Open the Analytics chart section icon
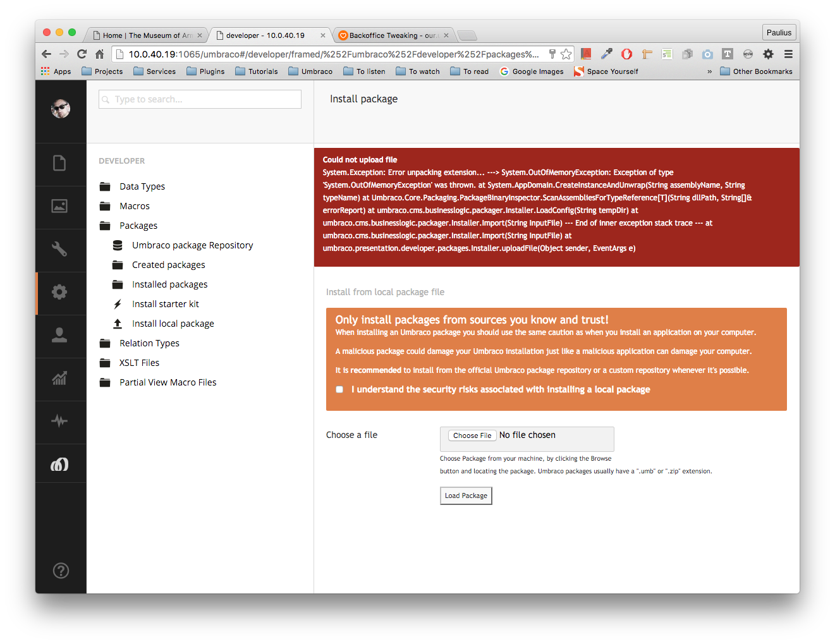Screen dimensions: 835x644 pos(59,378)
